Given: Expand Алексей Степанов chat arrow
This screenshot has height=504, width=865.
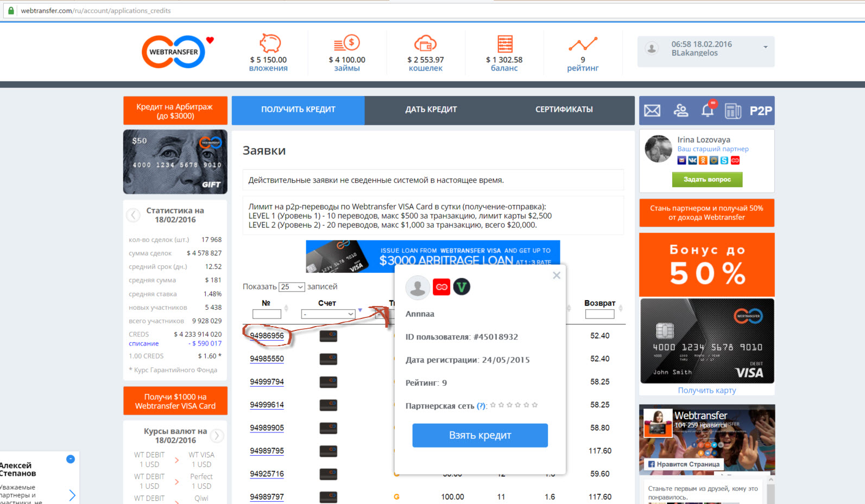Looking at the screenshot, I should point(72,495).
